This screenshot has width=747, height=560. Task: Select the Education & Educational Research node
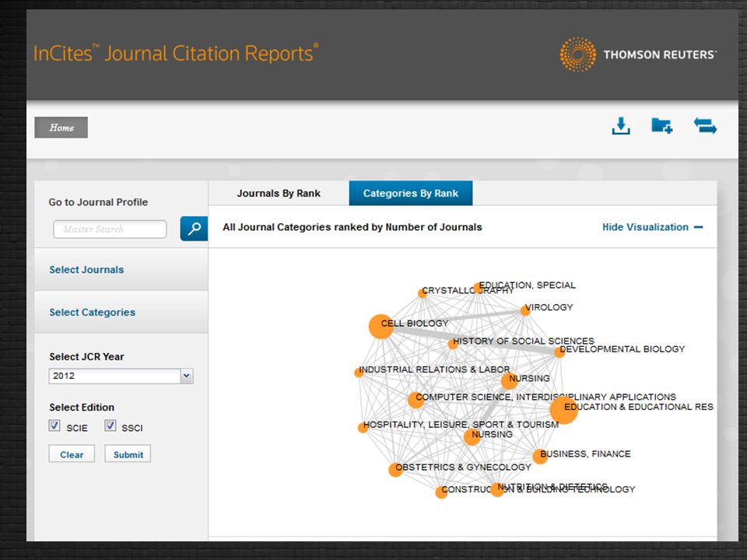[x=563, y=410]
